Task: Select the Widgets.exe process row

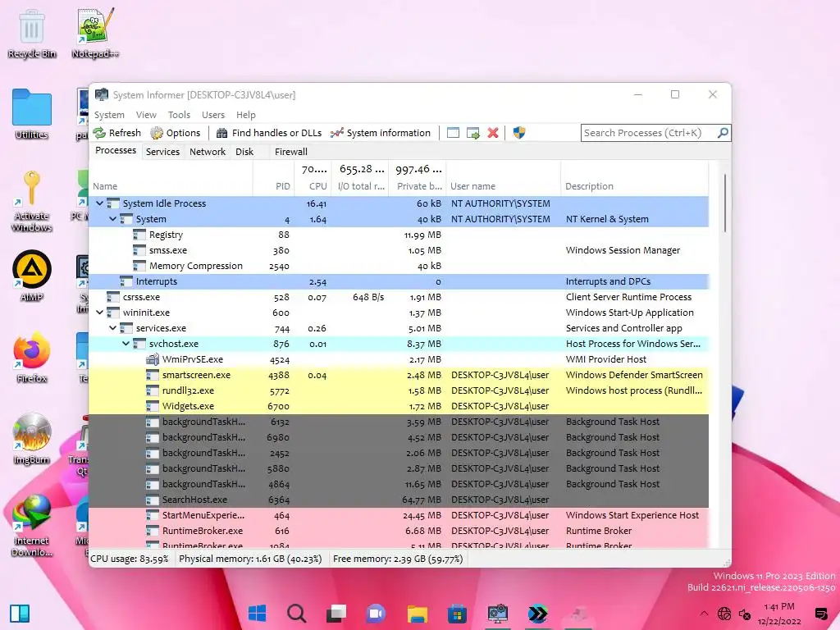Action: click(399, 406)
